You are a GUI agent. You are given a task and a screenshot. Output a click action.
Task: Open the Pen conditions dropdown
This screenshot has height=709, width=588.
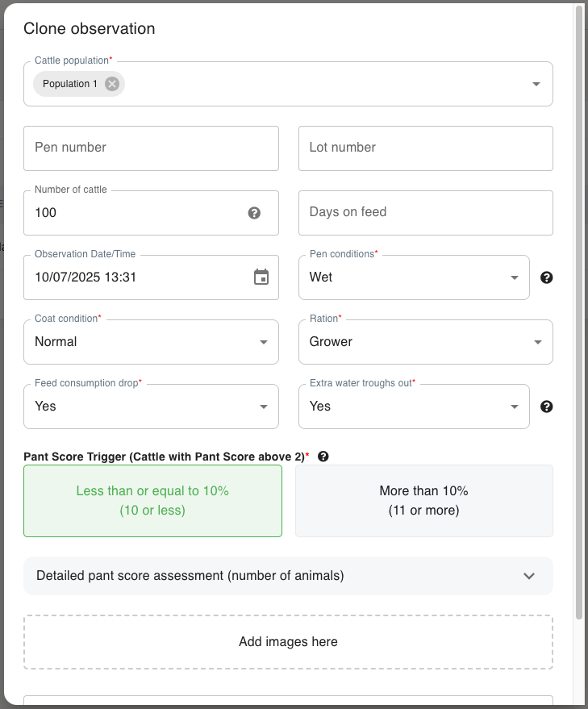[x=514, y=277]
